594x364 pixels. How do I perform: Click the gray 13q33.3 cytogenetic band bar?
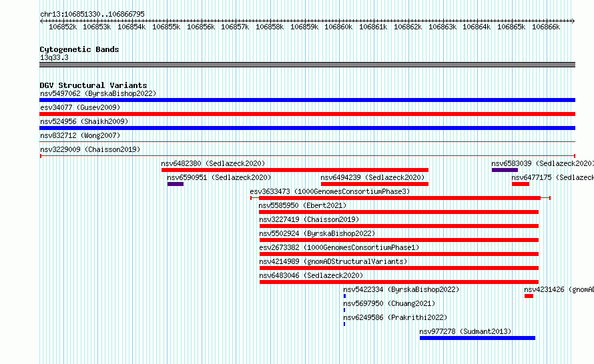(307, 65)
